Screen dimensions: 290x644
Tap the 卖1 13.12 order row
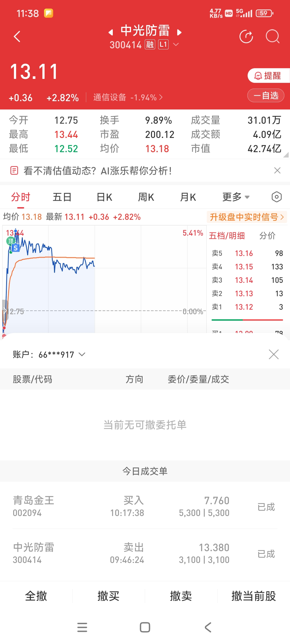(247, 307)
